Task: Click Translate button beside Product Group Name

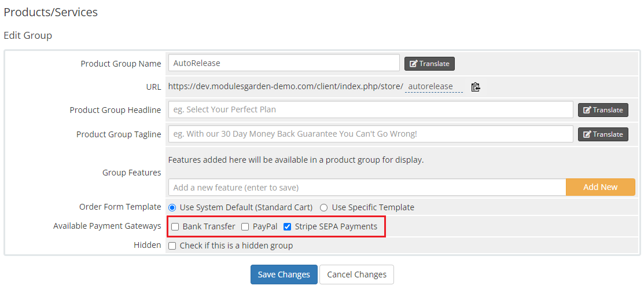Action: tap(429, 64)
